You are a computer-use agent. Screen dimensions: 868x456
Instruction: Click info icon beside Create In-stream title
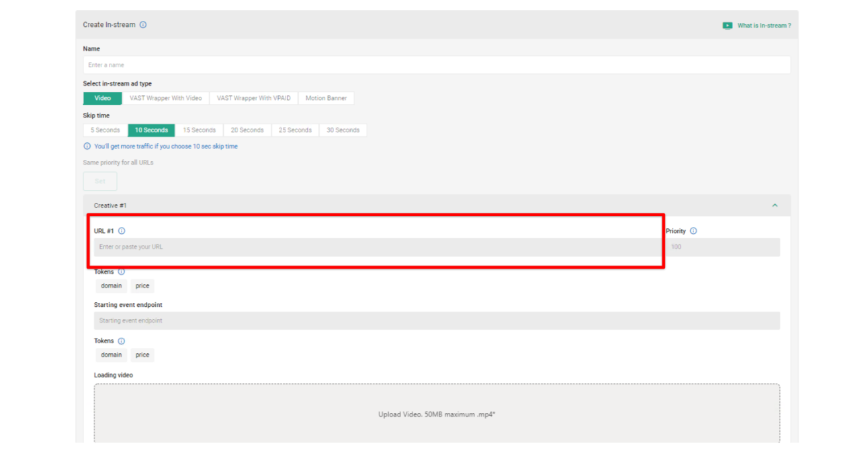pyautogui.click(x=143, y=25)
